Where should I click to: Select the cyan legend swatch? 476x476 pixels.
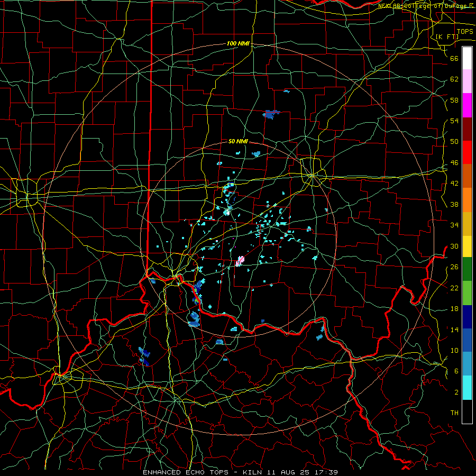pos(467,388)
